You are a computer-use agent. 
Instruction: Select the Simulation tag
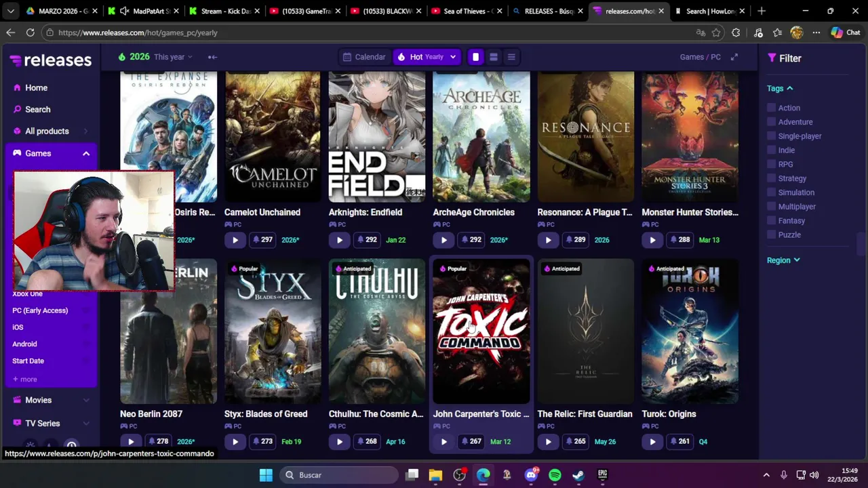tap(771, 192)
